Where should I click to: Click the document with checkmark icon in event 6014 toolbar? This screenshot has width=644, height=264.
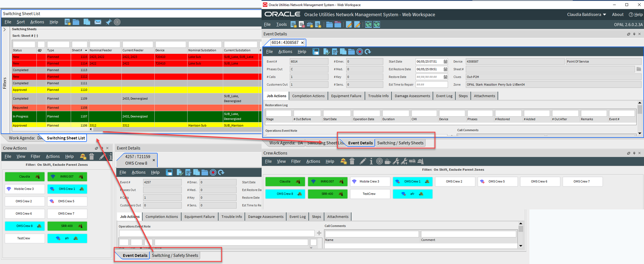pos(326,52)
